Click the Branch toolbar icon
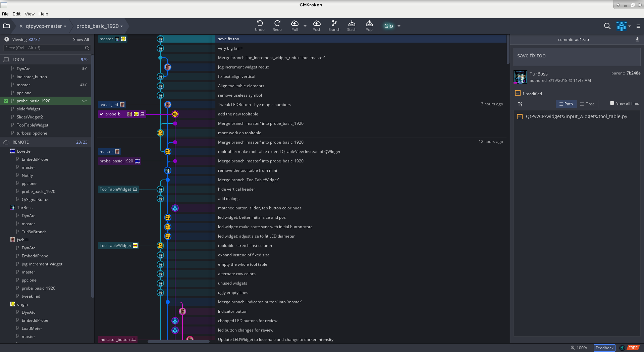644x352 pixels. [334, 23]
